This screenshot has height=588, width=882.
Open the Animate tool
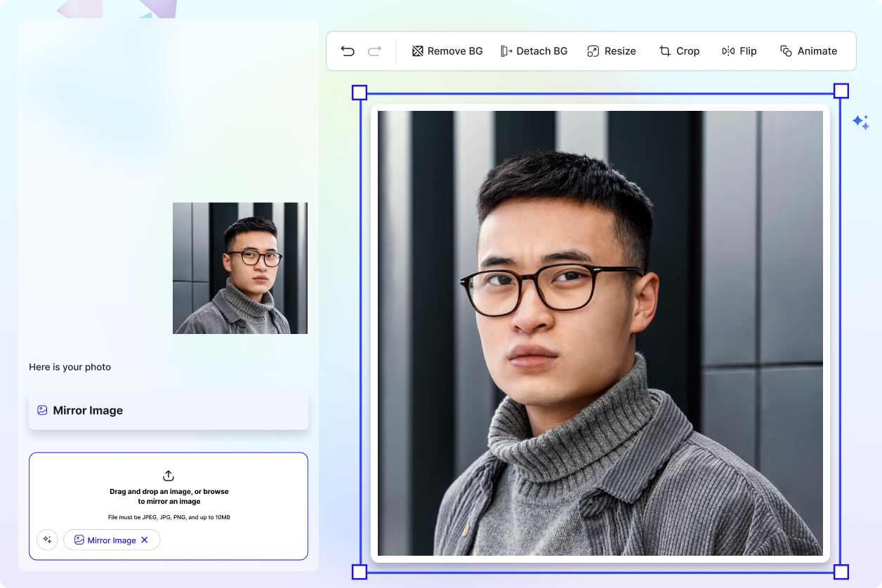pyautogui.click(x=808, y=51)
